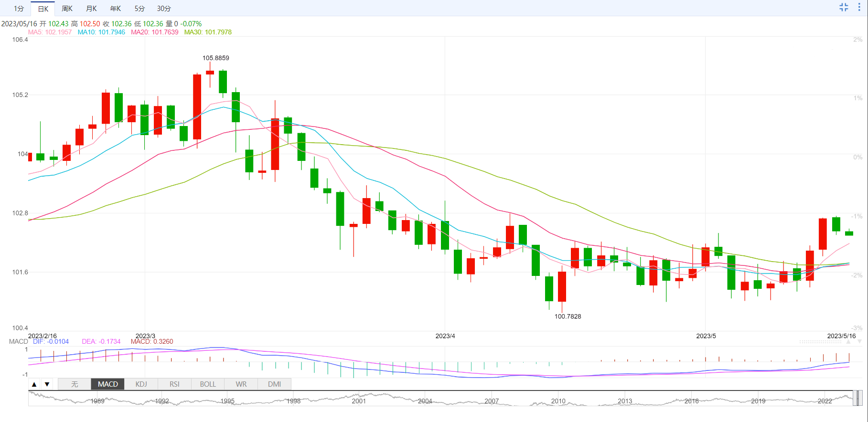Screen dimensions: 868x422
Task: Click the 1989 mark on the overview timeline
Action: [x=97, y=401]
